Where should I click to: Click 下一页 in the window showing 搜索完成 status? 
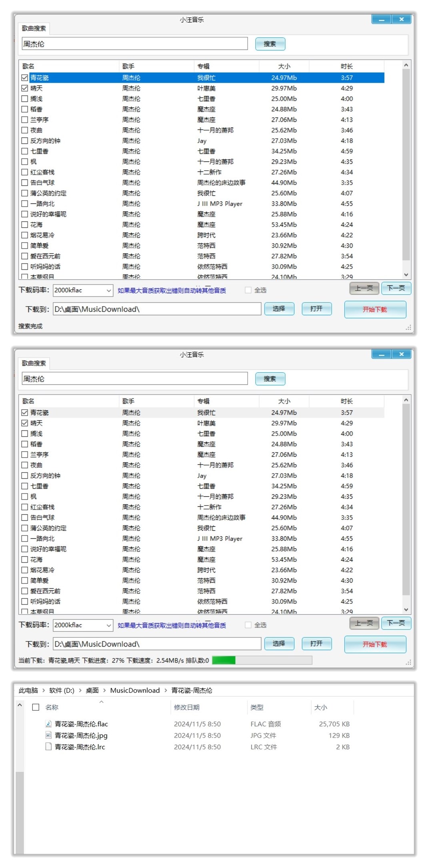tap(396, 288)
